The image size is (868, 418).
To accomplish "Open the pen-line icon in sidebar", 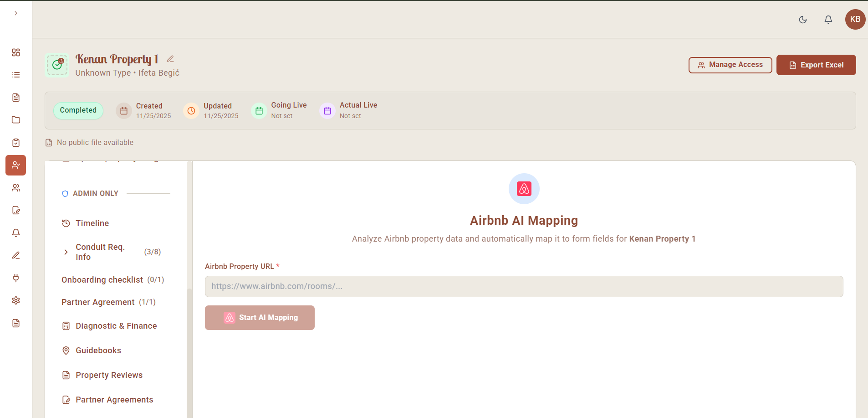I will tap(16, 255).
